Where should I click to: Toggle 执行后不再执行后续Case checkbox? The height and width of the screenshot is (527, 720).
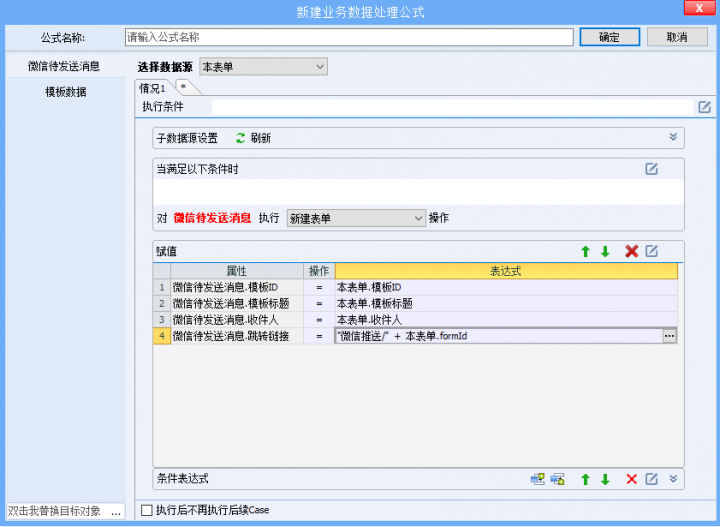tap(146, 510)
